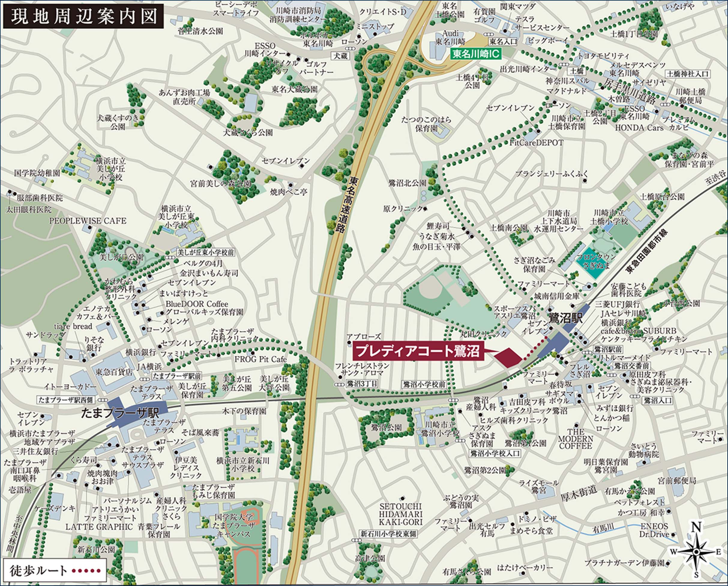Click the 徒歩ルート legend text
The width and height of the screenshot is (728, 586).
(x=39, y=570)
